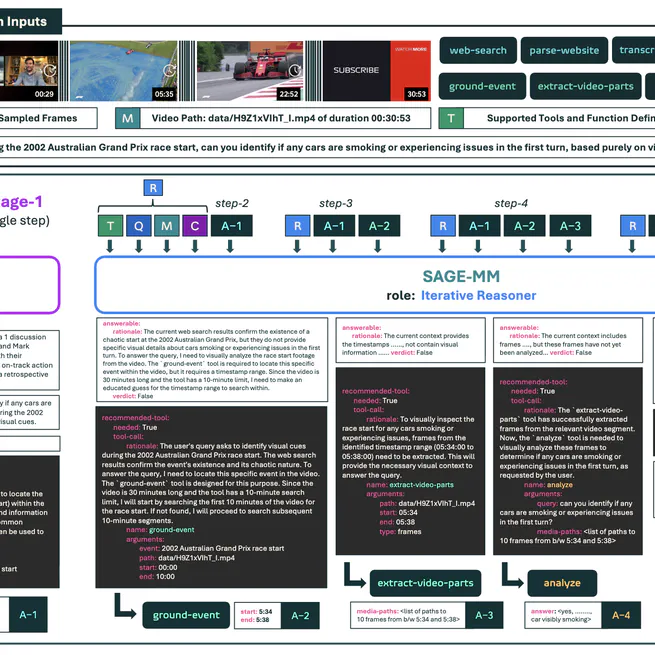Click the SAGE-MM title

pos(461,277)
